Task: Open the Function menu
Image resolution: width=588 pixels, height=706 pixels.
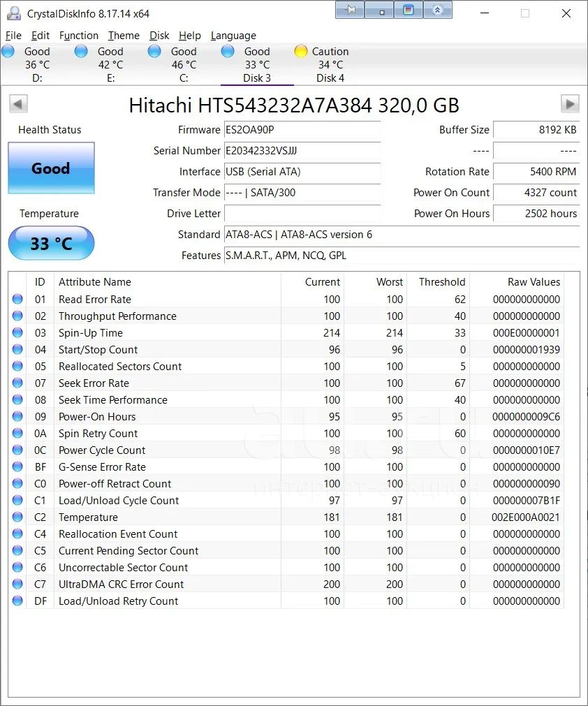Action: 79,36
